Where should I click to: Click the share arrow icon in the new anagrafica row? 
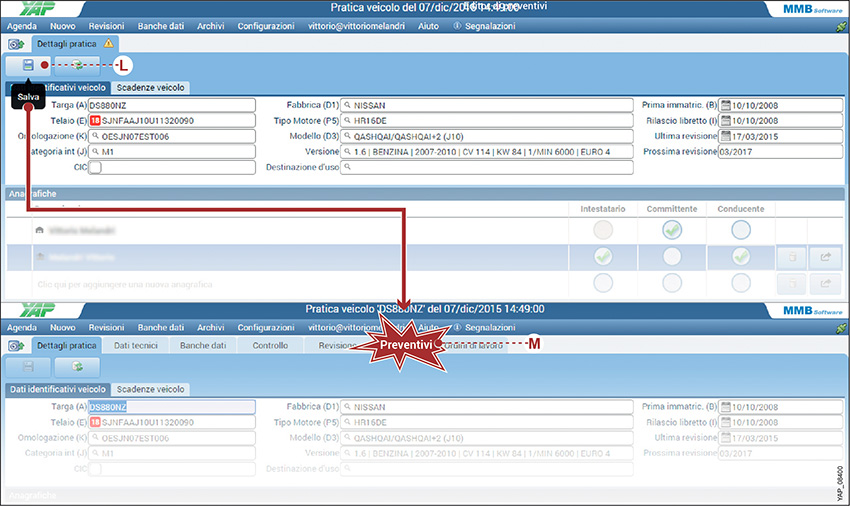[x=825, y=283]
